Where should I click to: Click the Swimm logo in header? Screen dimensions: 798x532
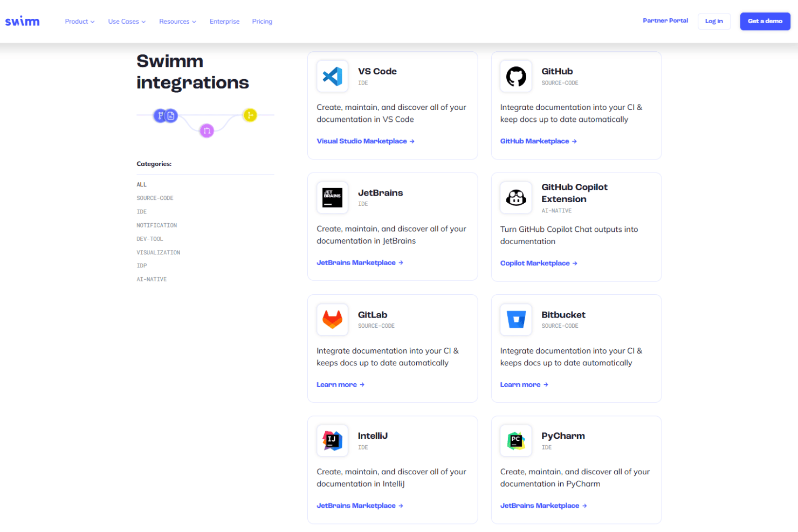(x=22, y=21)
